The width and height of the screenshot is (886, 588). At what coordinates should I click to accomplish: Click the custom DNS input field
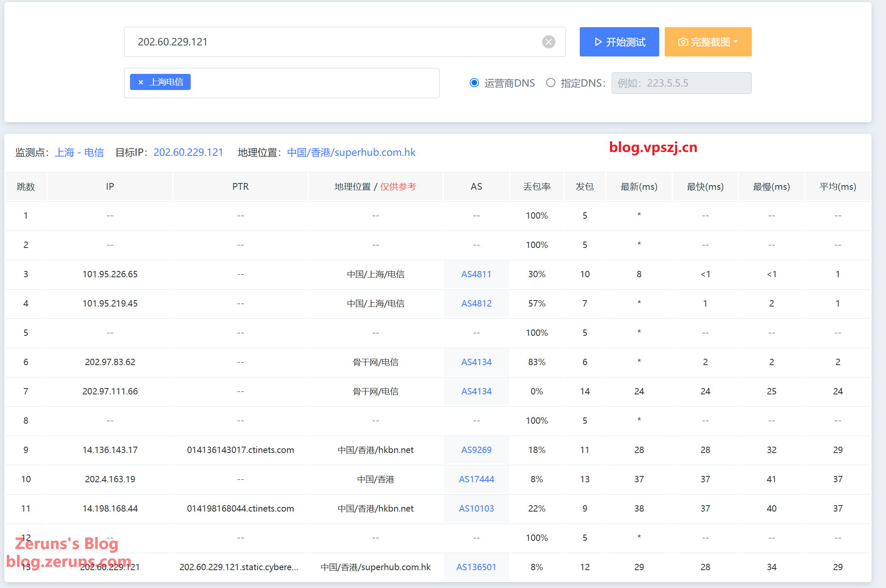click(x=681, y=83)
